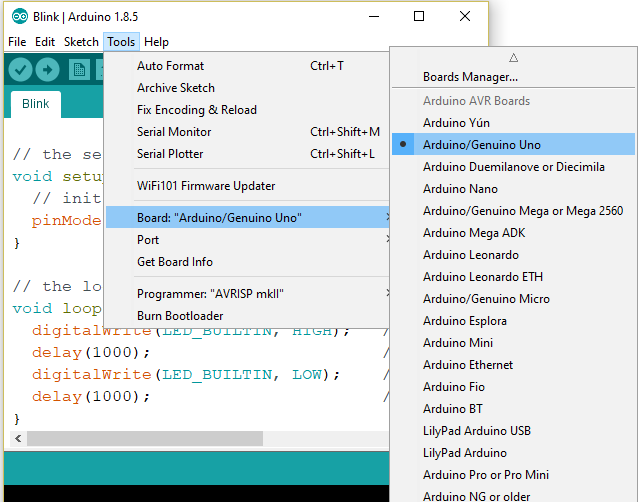The height and width of the screenshot is (502, 641).
Task: Choose Auto Format
Action: coord(247,65)
